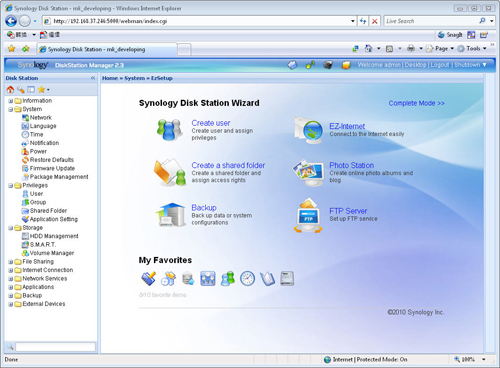The image size is (500, 368).
Task: Open the FTP Server icon
Action: coord(308,216)
